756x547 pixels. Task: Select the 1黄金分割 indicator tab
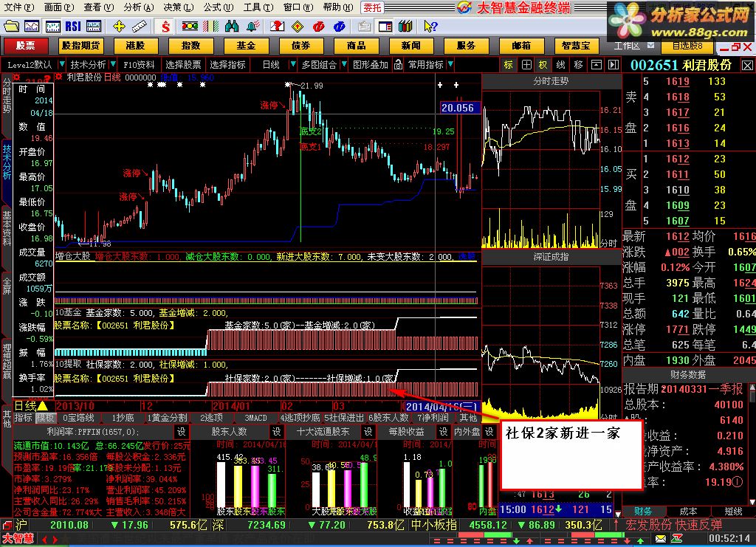pyautogui.click(x=167, y=418)
